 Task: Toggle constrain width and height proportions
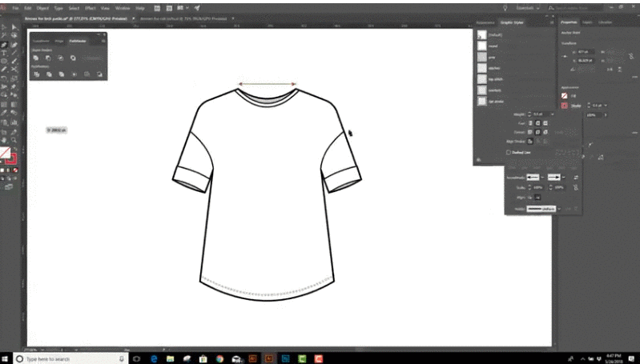click(x=631, y=56)
